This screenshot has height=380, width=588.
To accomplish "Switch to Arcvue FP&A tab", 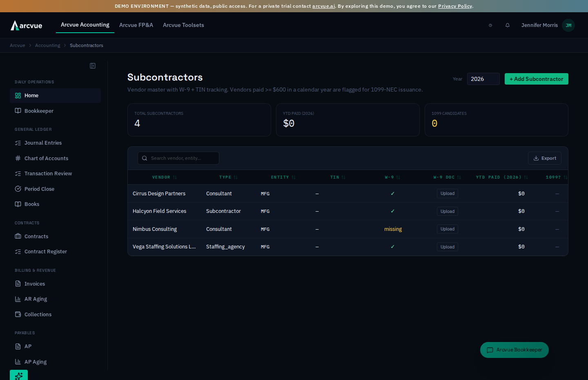I will 136,25.
